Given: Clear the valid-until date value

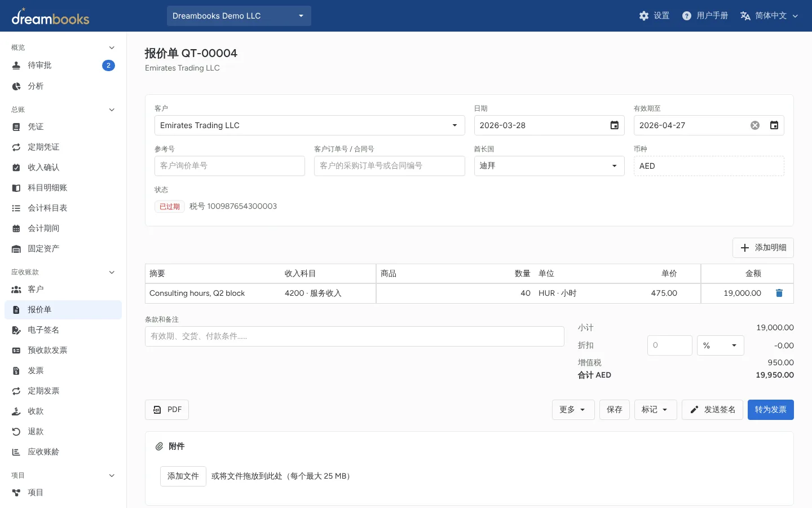Looking at the screenshot, I should 755,125.
